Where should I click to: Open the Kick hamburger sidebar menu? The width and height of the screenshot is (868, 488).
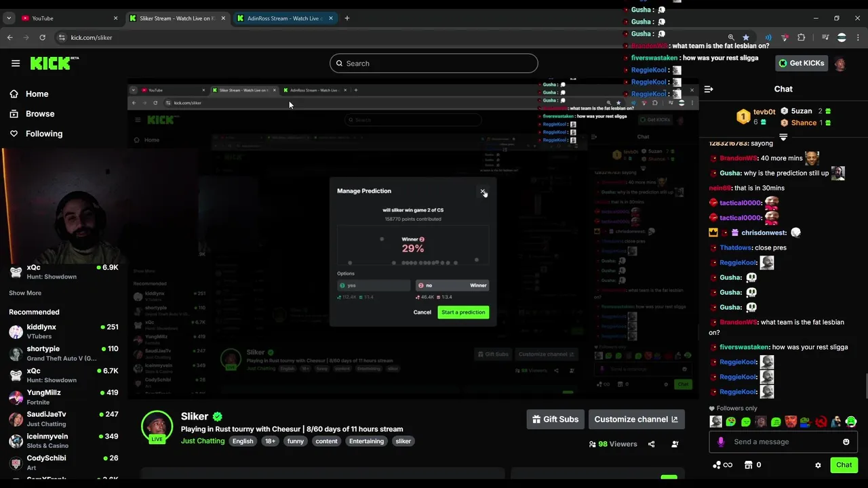tap(16, 63)
